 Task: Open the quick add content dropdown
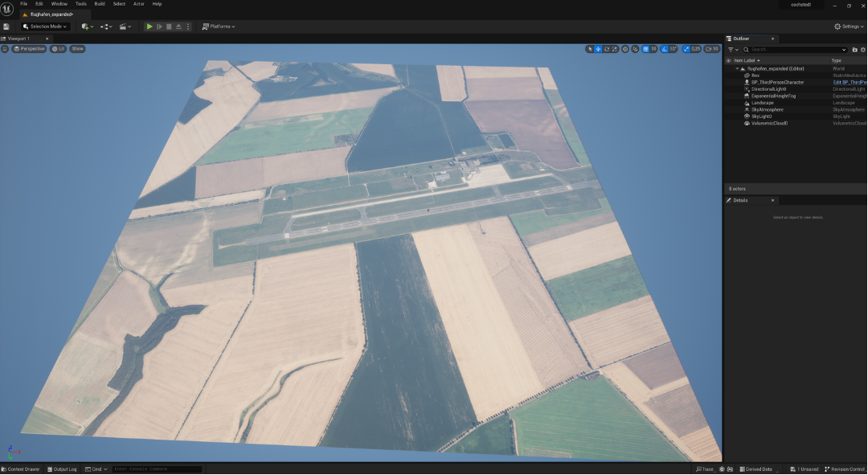point(87,27)
